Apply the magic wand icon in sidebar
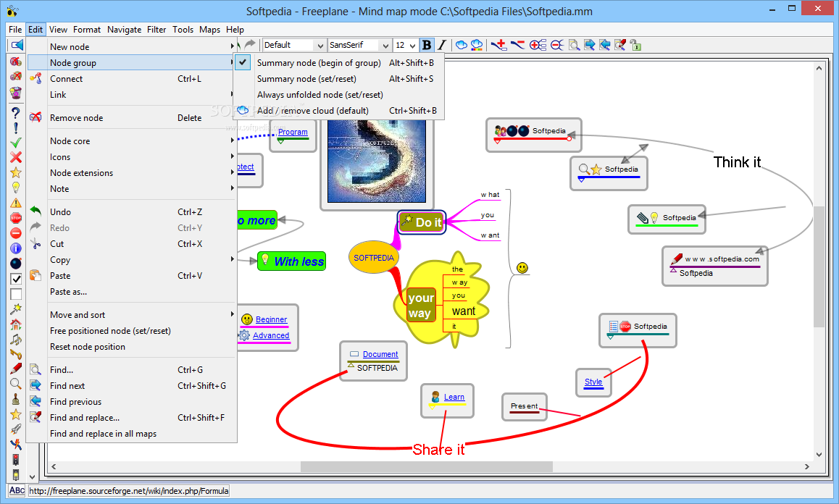The width and height of the screenshot is (839, 504). pos(16,308)
